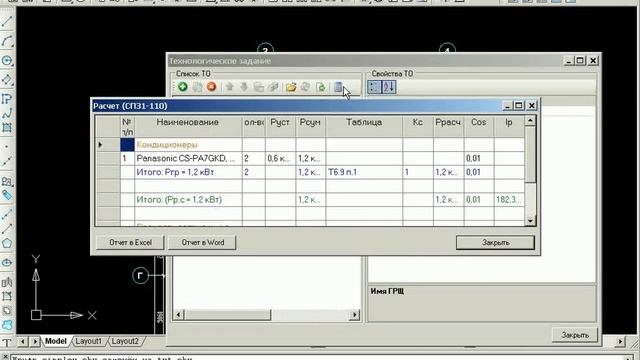Click green Refresh page icon in Список ТО
This screenshot has width=640, height=360.
pos(321,87)
